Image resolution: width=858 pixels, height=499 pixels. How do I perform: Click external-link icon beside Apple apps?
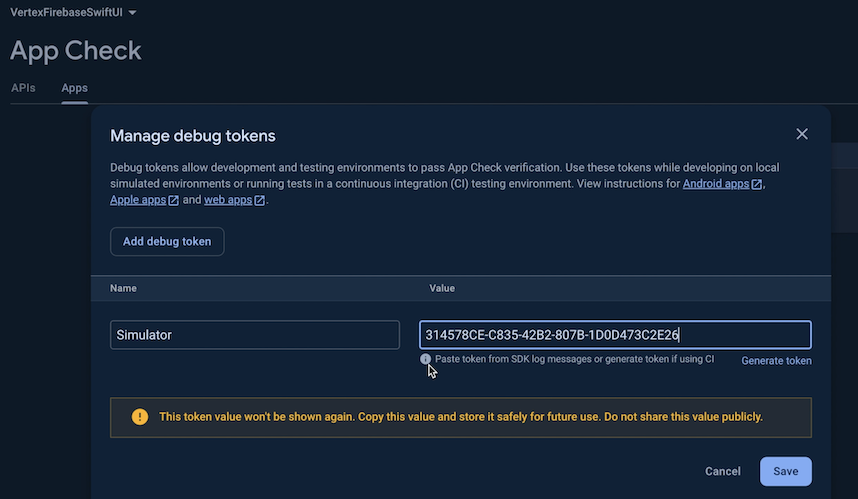174,201
